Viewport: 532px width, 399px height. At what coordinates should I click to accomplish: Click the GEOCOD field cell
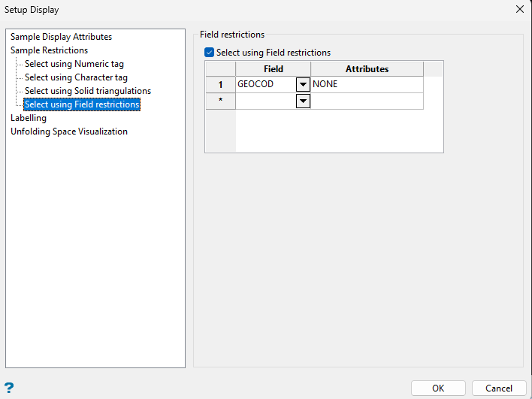click(266, 84)
